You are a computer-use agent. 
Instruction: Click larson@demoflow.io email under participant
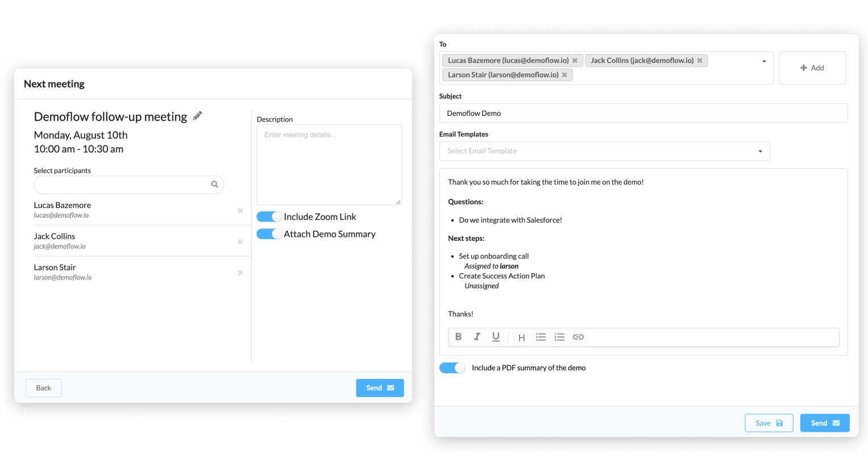click(x=63, y=278)
